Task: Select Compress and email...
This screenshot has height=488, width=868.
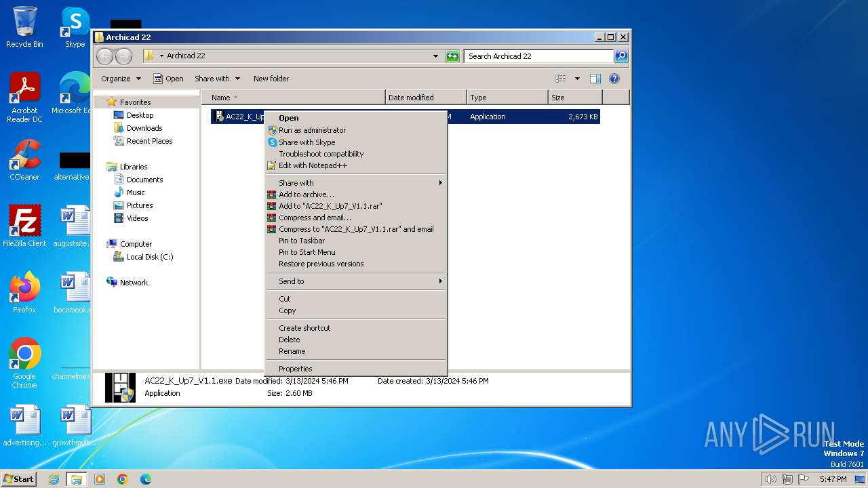Action: point(356,218)
